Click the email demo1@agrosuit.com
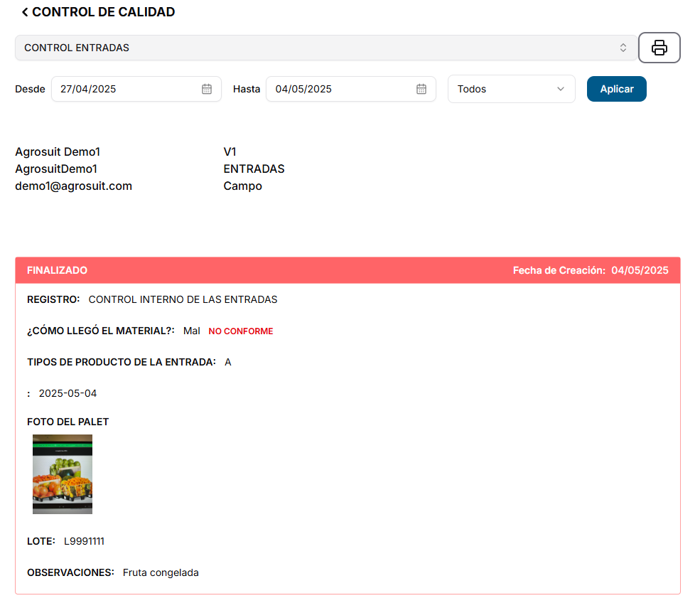This screenshot has width=700, height=608. click(x=74, y=186)
